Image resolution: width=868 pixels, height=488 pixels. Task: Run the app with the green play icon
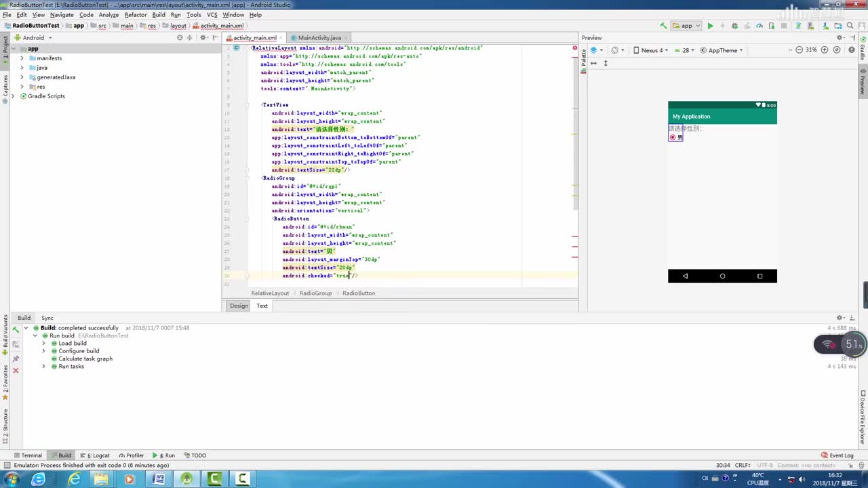pyautogui.click(x=710, y=26)
